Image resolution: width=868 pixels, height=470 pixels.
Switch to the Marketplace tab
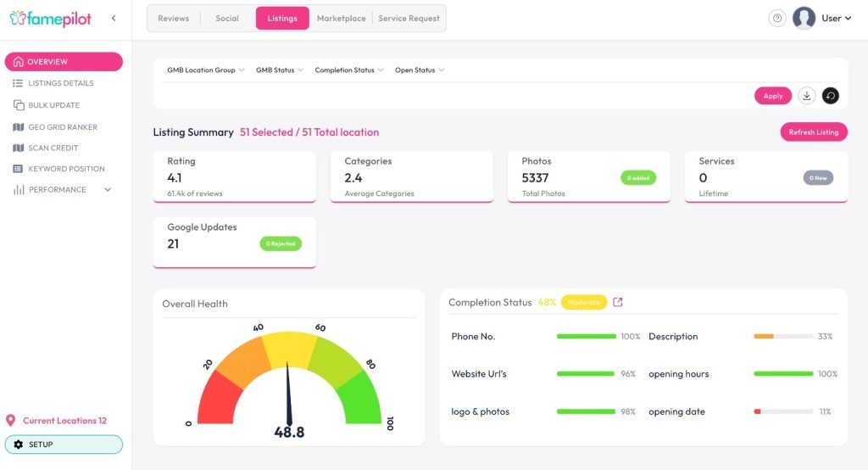point(341,19)
